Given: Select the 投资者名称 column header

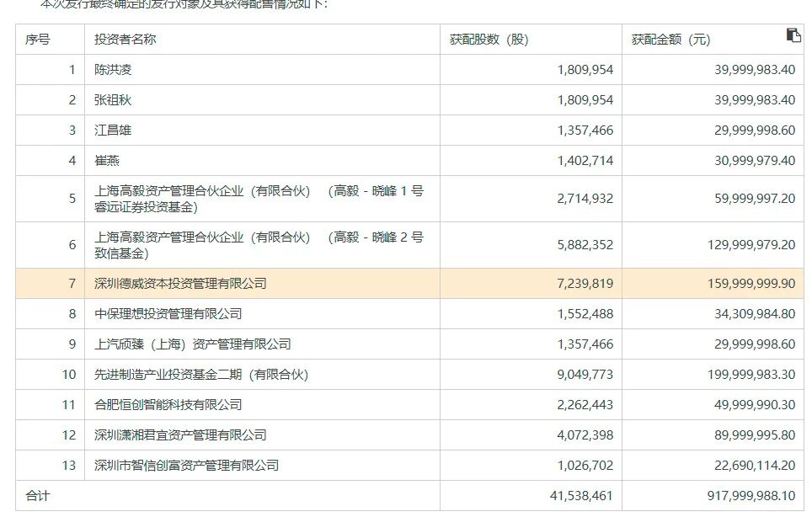Looking at the screenshot, I should (125, 40).
